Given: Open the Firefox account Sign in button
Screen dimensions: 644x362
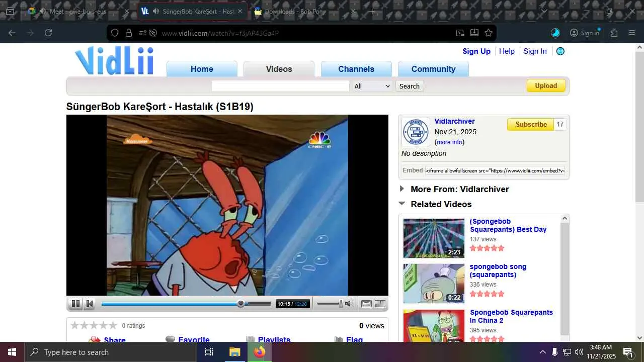Looking at the screenshot, I should (585, 33).
